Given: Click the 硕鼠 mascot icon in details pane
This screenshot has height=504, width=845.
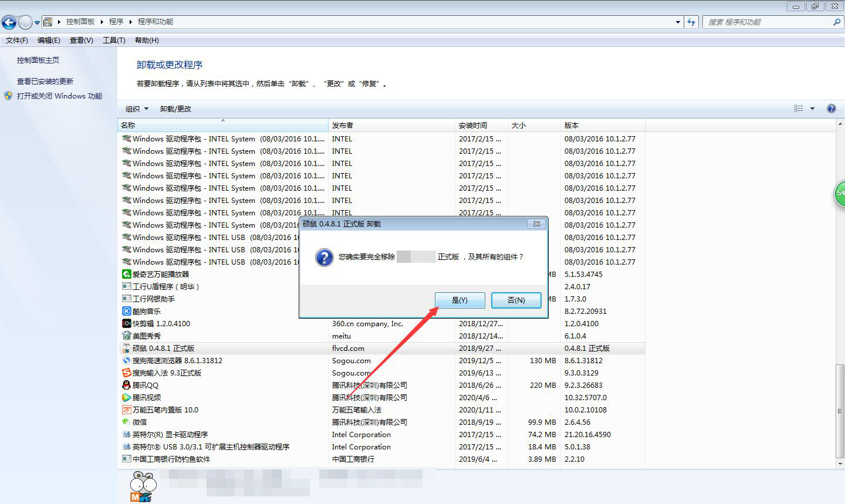Looking at the screenshot, I should tap(143, 487).
